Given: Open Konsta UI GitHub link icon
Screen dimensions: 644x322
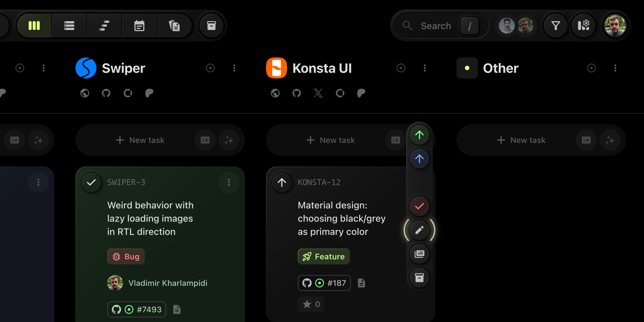Looking at the screenshot, I should pyautogui.click(x=297, y=93).
